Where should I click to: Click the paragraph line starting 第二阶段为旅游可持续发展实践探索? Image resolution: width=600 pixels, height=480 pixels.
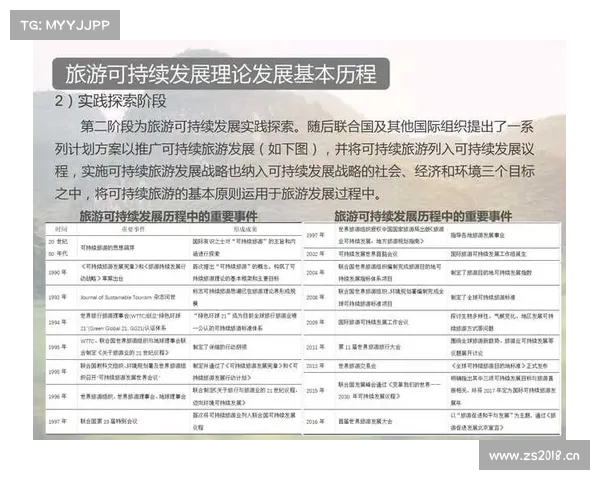coord(307,126)
